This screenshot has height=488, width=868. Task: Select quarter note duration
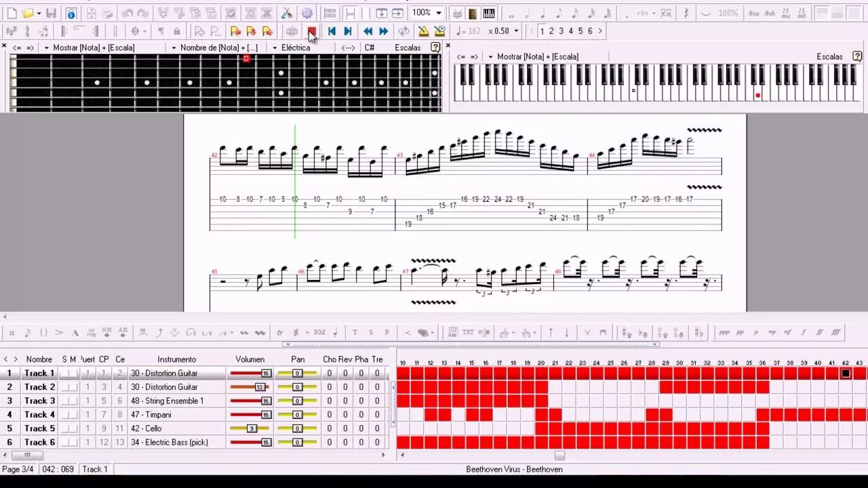pos(543,14)
